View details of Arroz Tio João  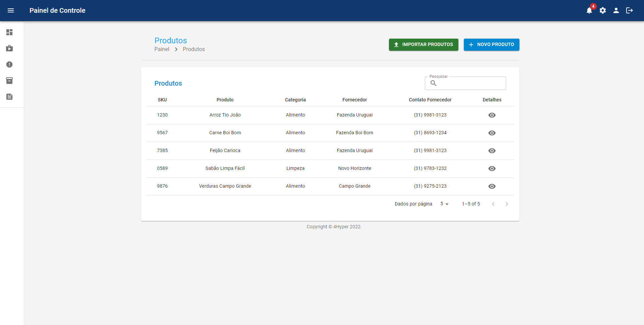pos(492,115)
